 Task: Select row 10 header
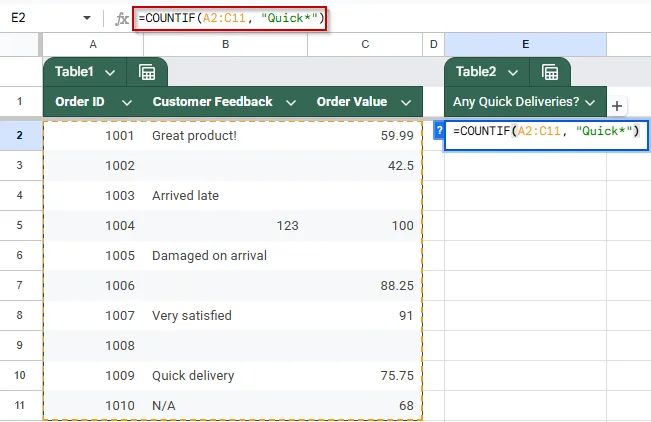point(20,375)
